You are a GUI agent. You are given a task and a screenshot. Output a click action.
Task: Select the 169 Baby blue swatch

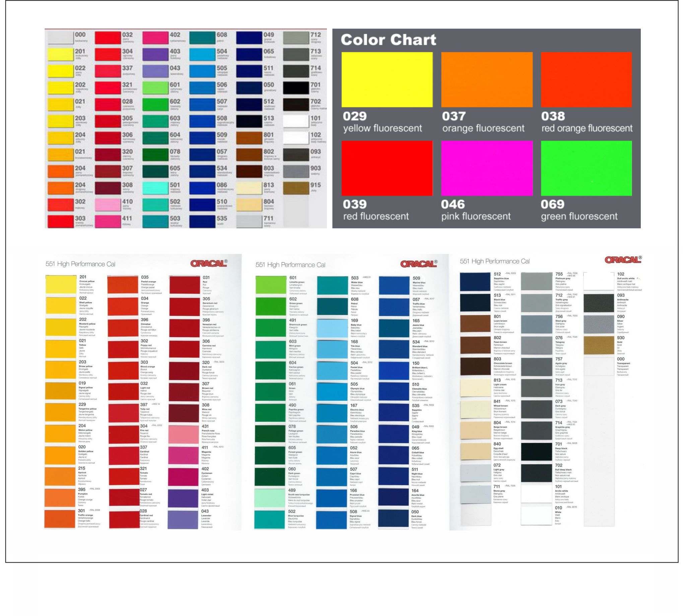coord(332,328)
